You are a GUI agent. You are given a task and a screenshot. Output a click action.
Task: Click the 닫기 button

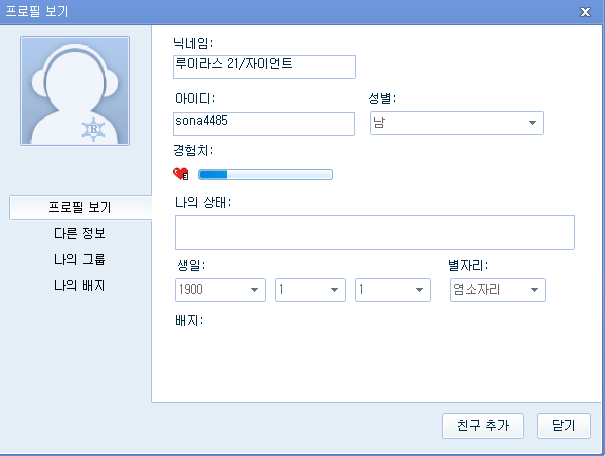point(563,425)
